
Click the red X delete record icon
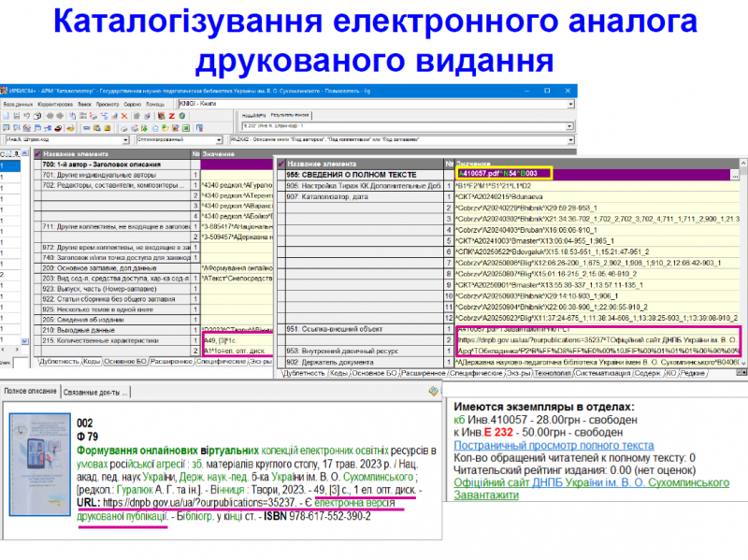coord(124,116)
